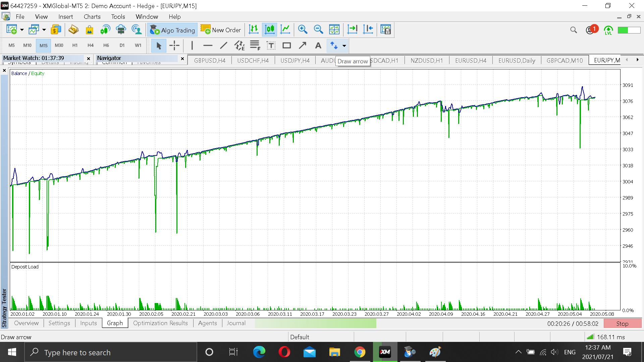Open the Charts menu

(x=92, y=17)
